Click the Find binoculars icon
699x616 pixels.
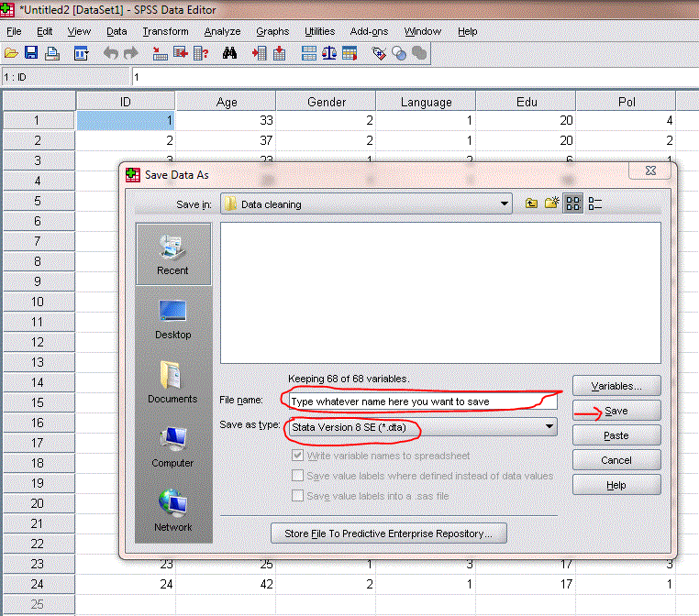tap(229, 53)
